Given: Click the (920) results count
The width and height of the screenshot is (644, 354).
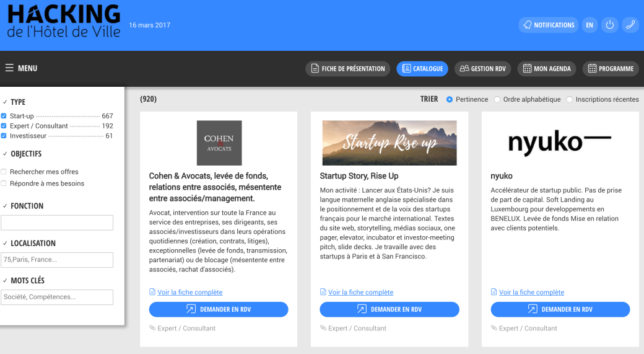Looking at the screenshot, I should pyautogui.click(x=148, y=99).
